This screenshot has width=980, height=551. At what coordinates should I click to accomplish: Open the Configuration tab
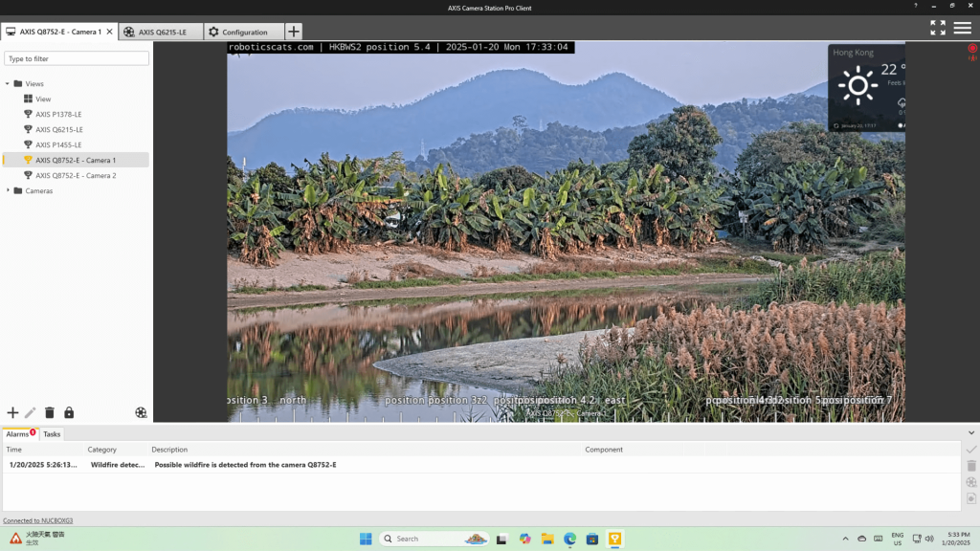[244, 32]
